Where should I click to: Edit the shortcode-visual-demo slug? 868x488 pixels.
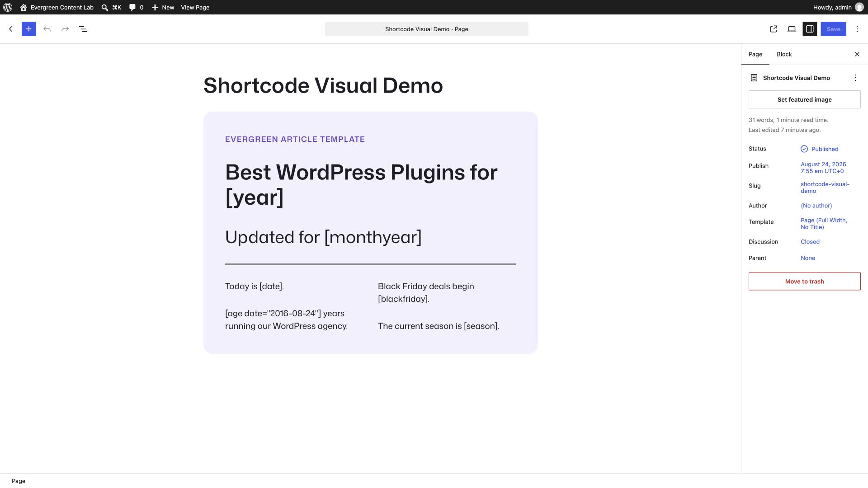[825, 188]
